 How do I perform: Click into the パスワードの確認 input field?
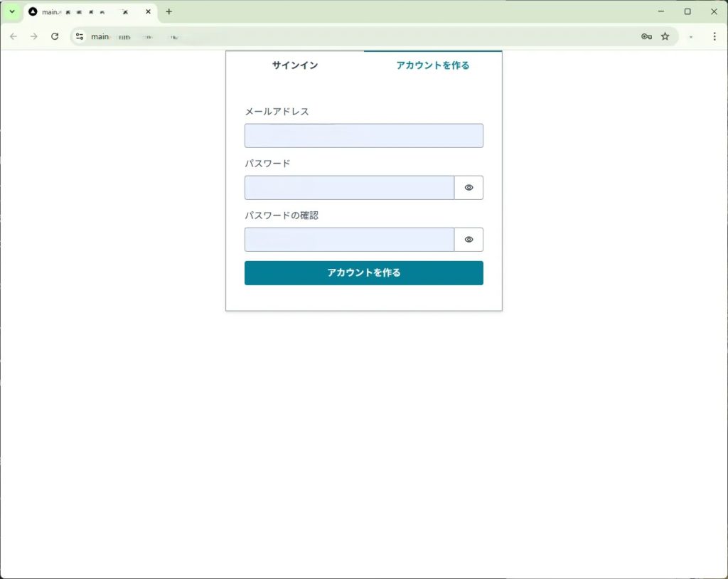(x=349, y=240)
